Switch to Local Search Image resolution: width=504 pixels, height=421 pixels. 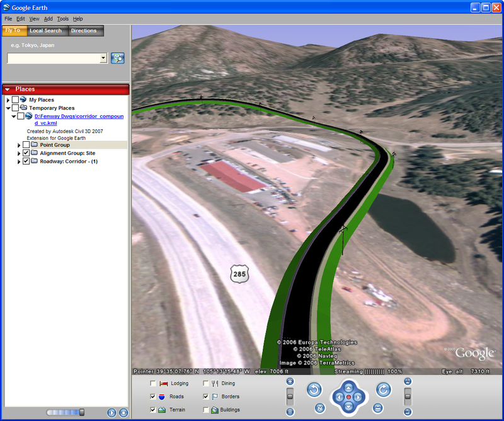point(46,30)
